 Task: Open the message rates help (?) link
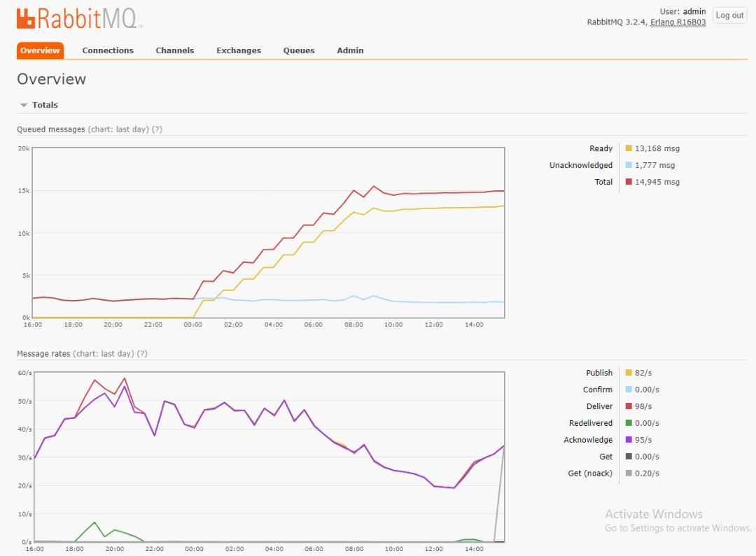pyautogui.click(x=142, y=354)
